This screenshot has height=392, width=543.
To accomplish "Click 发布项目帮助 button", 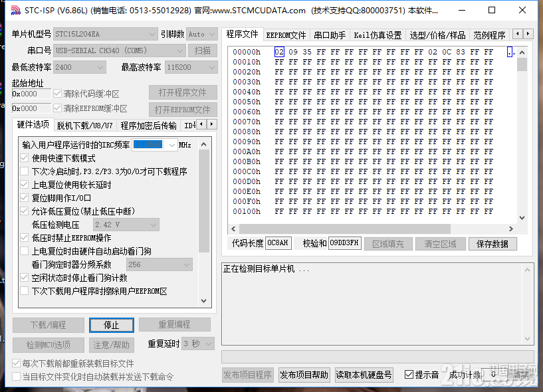I will pyautogui.click(x=304, y=375).
